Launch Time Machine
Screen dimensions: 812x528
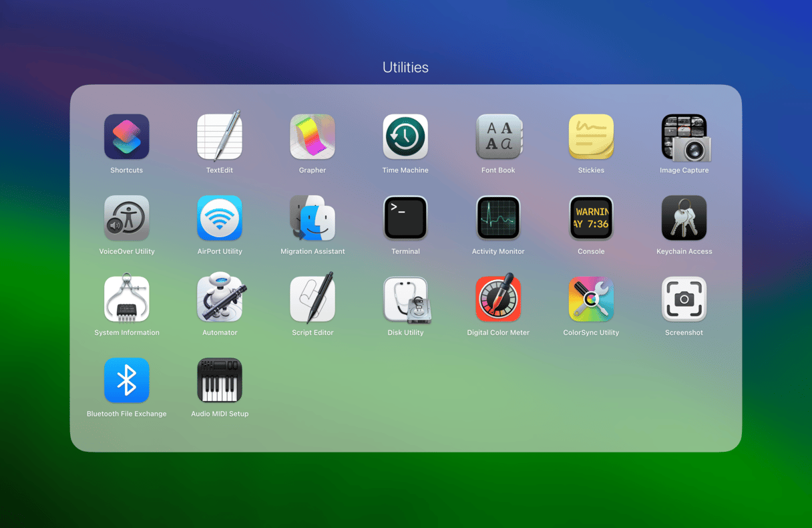tap(405, 137)
